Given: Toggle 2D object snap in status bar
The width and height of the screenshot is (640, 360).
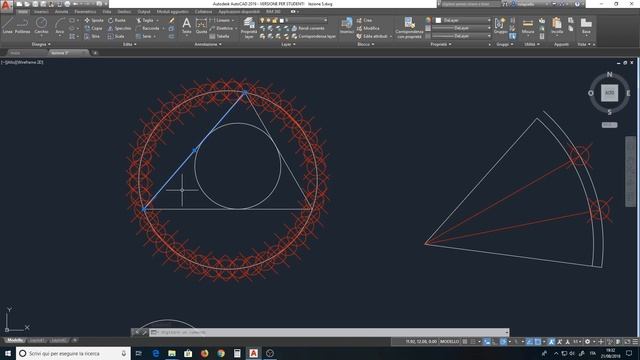Looking at the screenshot, I should [x=538, y=342].
